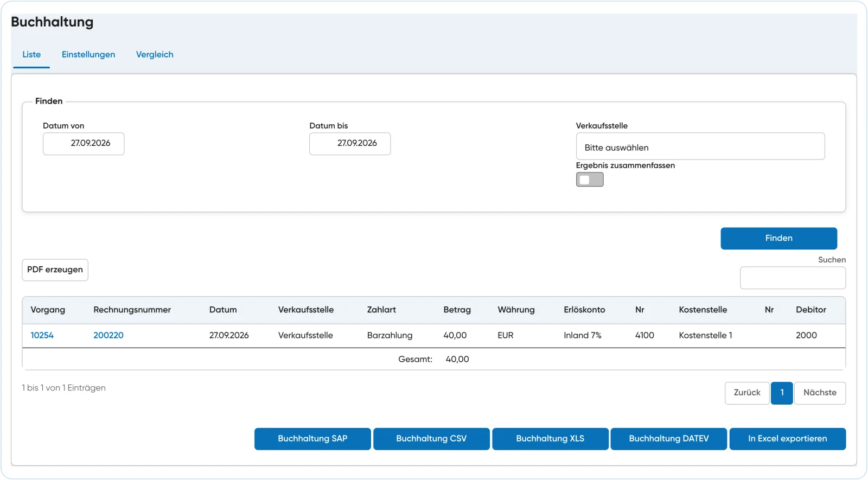Sort by Erlöskonto column header
The height and width of the screenshot is (480, 868).
coord(584,310)
